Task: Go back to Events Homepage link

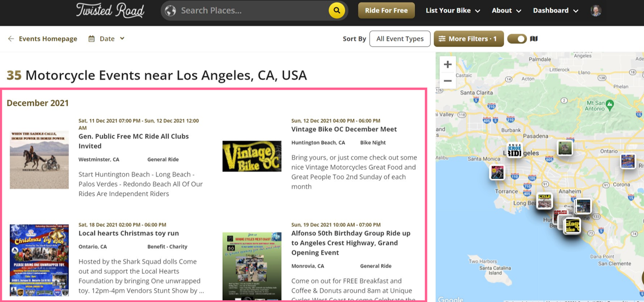Action: (x=48, y=39)
